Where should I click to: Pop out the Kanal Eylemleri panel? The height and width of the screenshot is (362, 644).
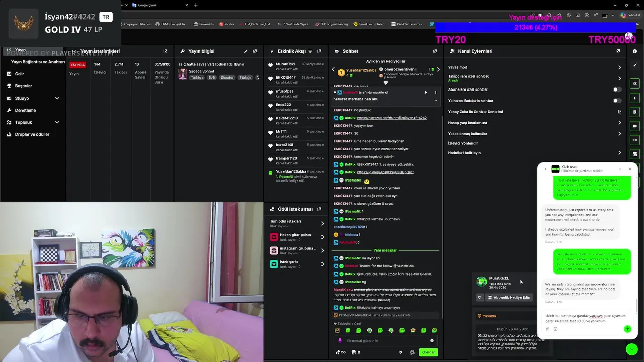618,51
